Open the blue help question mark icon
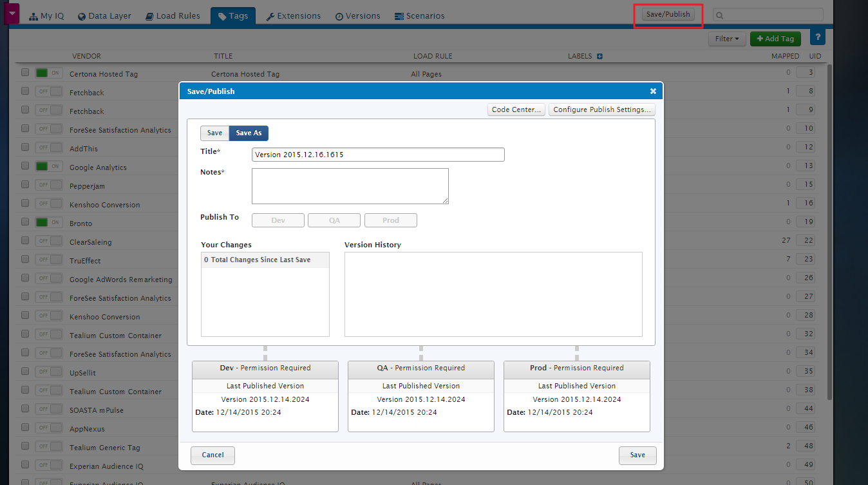This screenshot has width=868, height=485. click(817, 38)
